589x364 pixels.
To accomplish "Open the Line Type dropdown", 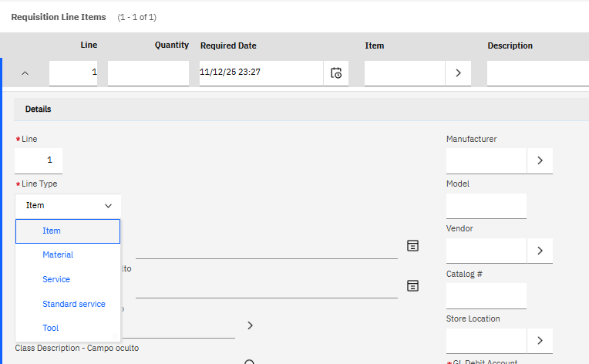I will pos(68,206).
